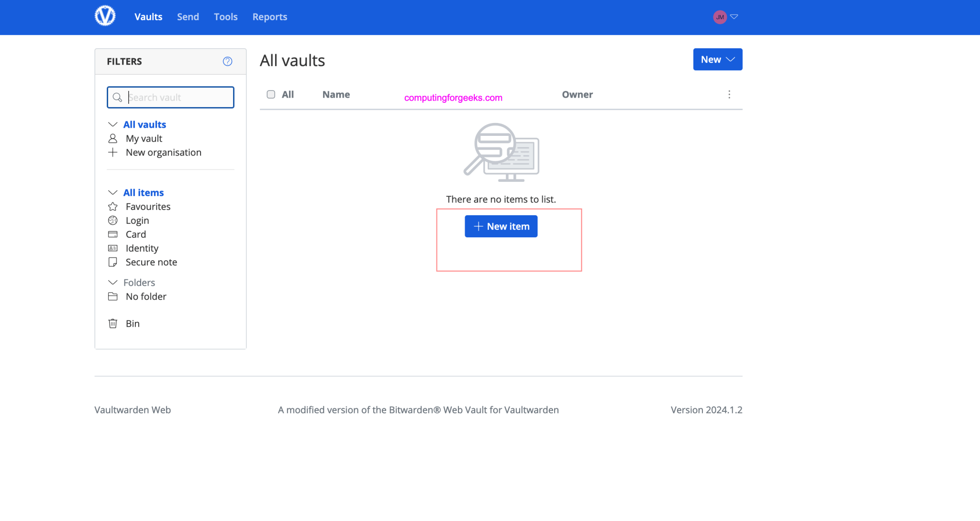
Task: Collapse the All vaults chevron
Action: (113, 124)
